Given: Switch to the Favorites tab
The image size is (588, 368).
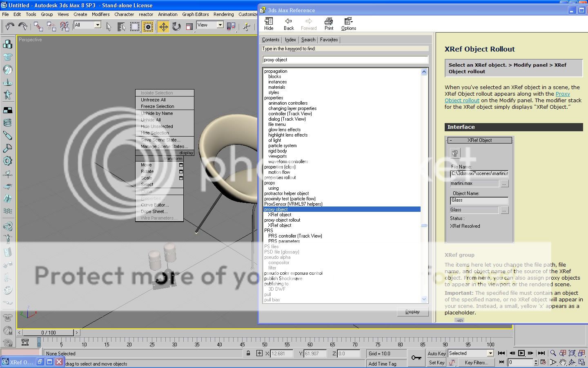Looking at the screenshot, I should pos(329,40).
